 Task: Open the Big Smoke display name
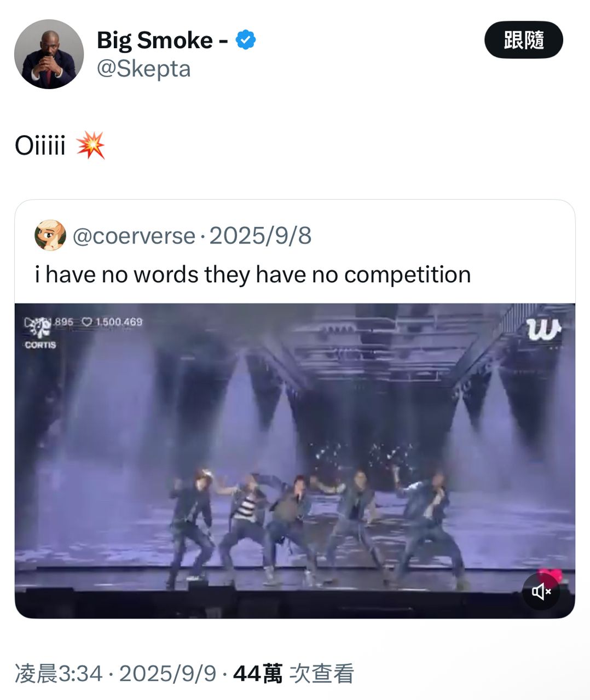154,40
